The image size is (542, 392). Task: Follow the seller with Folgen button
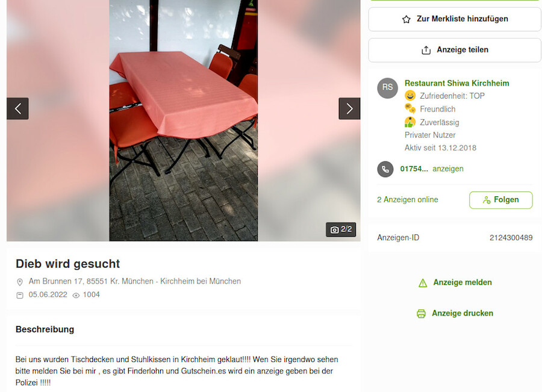pyautogui.click(x=500, y=200)
